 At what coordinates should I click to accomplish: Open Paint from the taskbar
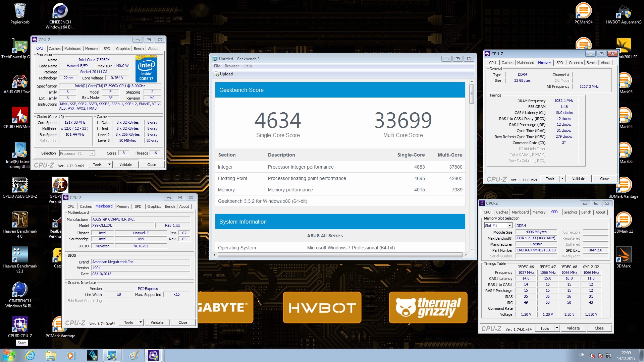click(133, 355)
